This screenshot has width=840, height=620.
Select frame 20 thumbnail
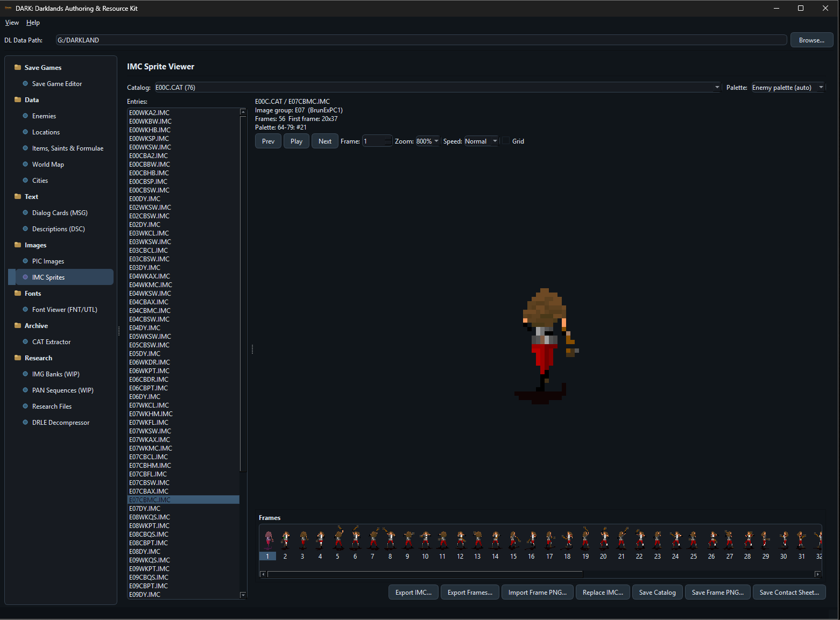click(603, 544)
